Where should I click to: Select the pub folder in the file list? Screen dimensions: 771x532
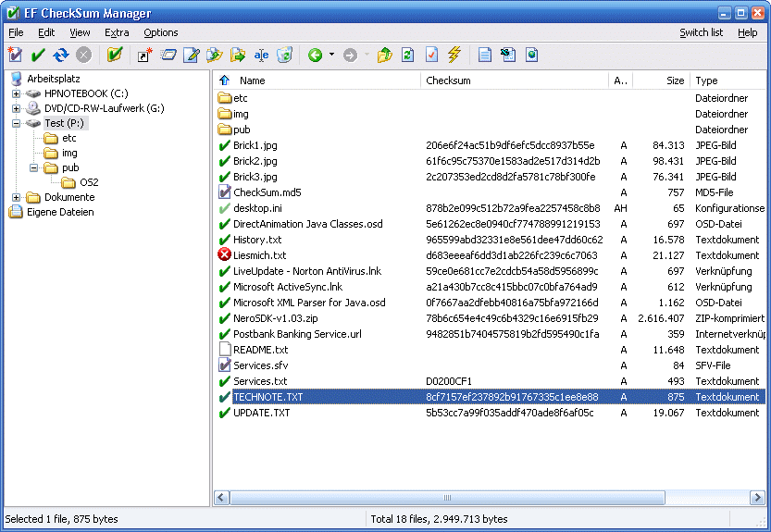pyautogui.click(x=490, y=130)
